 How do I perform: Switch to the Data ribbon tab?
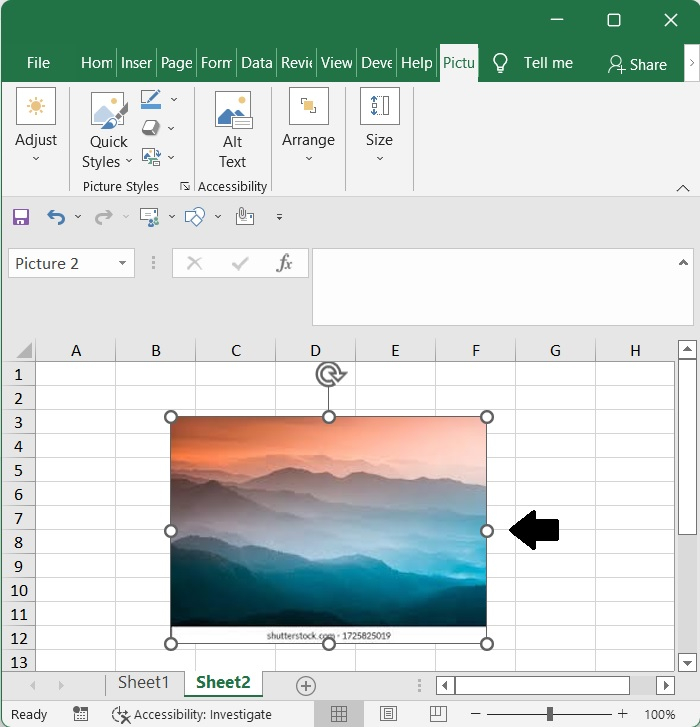pos(256,63)
